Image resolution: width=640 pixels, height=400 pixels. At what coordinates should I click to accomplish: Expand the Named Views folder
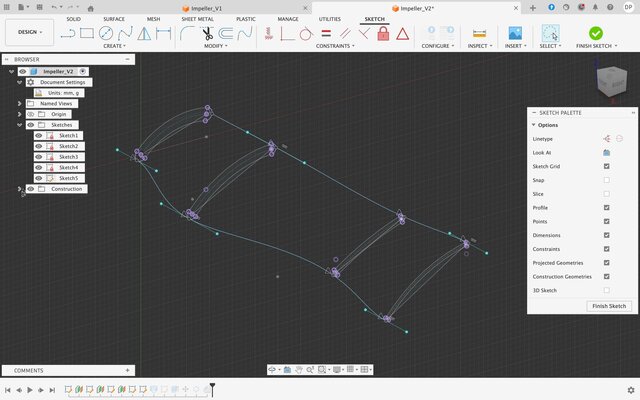pyautogui.click(x=20, y=103)
